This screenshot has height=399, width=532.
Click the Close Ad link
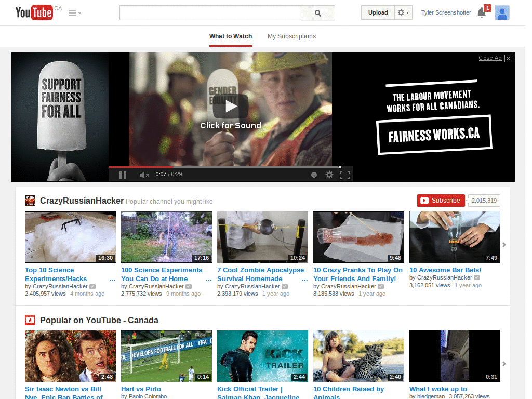pos(490,58)
